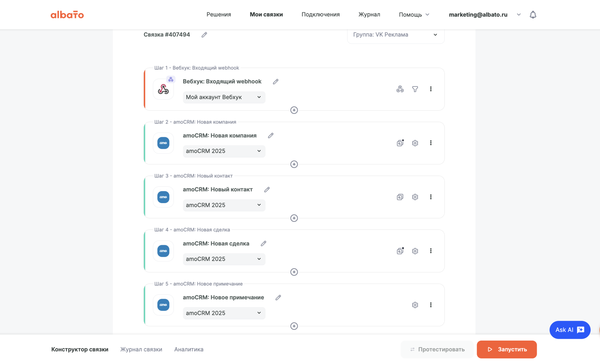600x364 pixels.
Task: Open the 'Аналитика' section
Action: tap(189, 349)
